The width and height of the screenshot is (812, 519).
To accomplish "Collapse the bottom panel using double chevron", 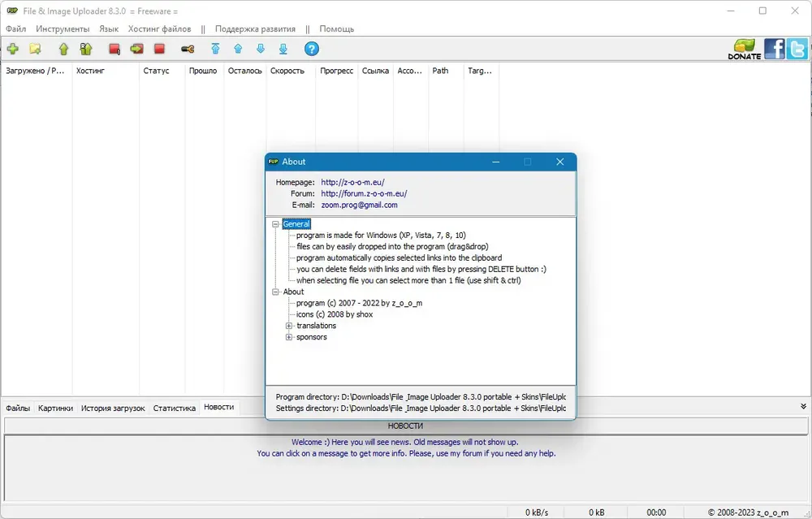I will tap(803, 407).
